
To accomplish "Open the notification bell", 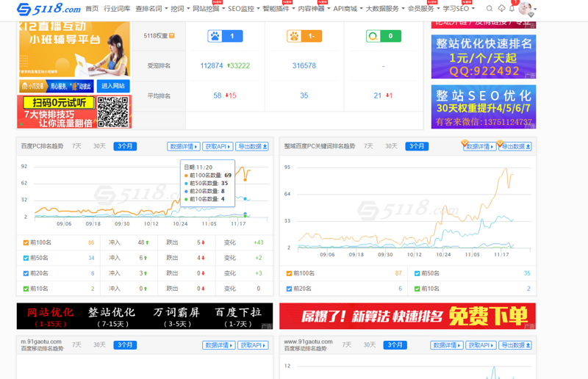I will point(512,8).
